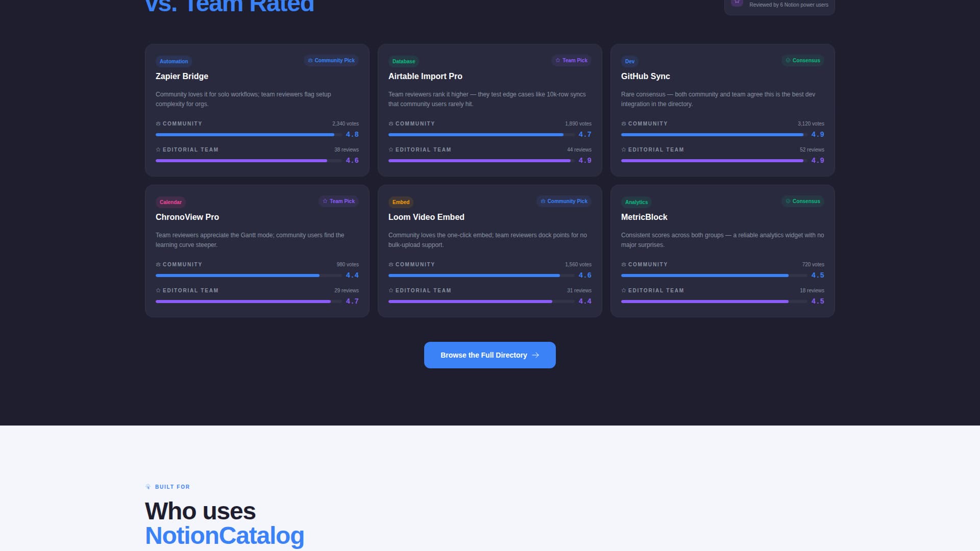This screenshot has width=980, height=551.
Task: Click ChronoView Pro community rating bar
Action: click(249, 275)
